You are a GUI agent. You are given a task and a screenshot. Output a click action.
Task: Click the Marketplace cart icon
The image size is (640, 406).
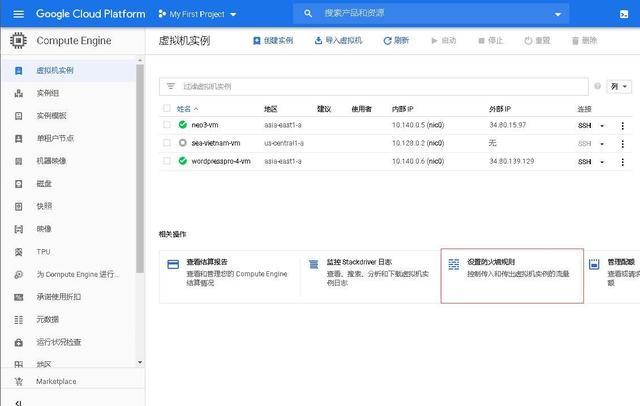point(18,382)
